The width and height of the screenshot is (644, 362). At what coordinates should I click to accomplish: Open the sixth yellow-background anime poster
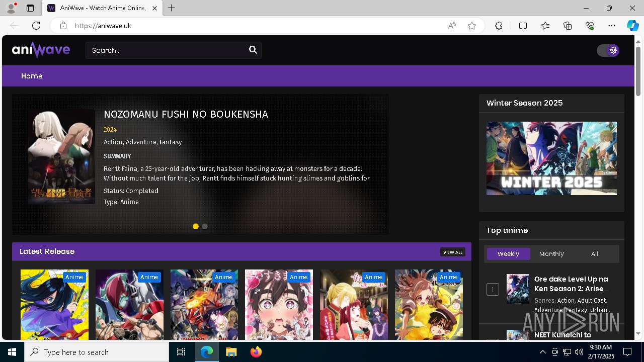point(429,305)
